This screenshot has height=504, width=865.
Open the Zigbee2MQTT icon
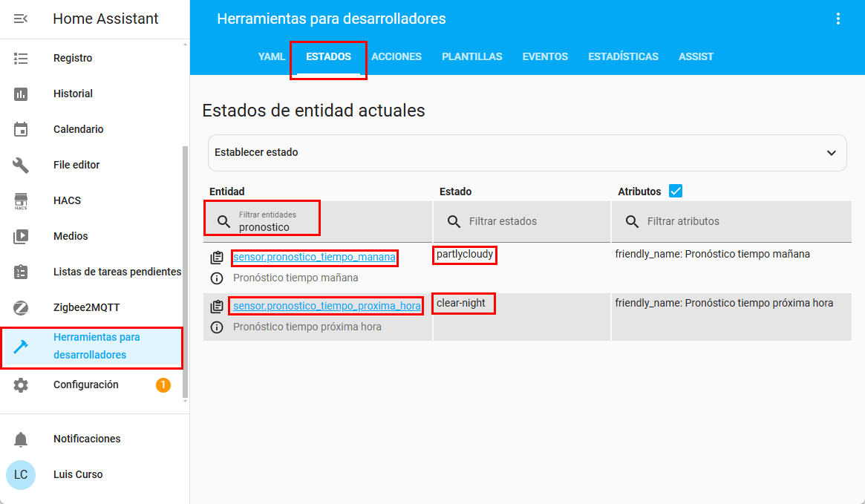click(x=20, y=308)
